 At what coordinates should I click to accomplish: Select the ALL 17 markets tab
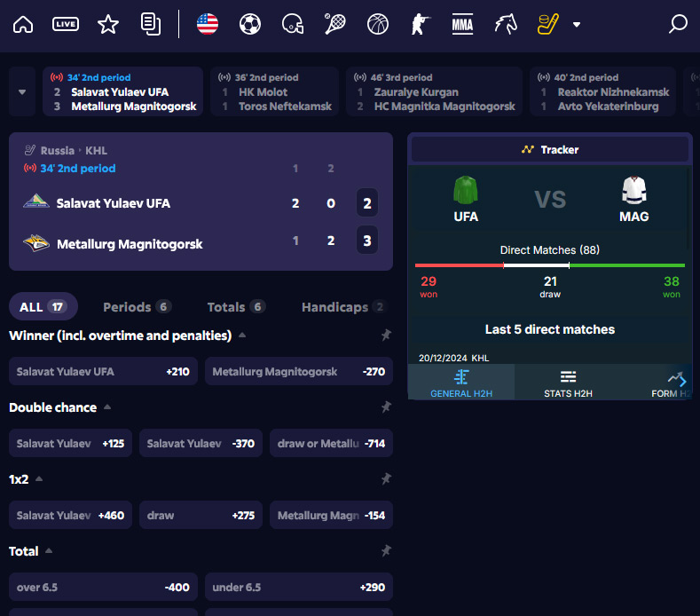point(43,307)
